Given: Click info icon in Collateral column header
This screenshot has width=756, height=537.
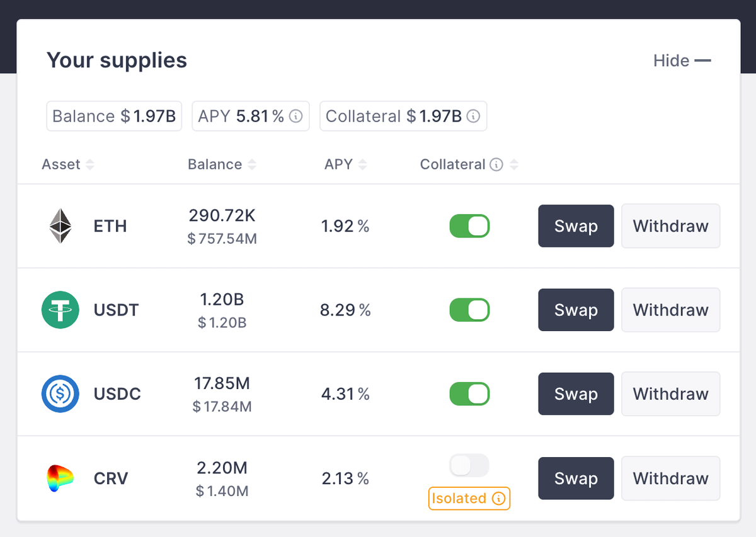Looking at the screenshot, I should point(496,165).
